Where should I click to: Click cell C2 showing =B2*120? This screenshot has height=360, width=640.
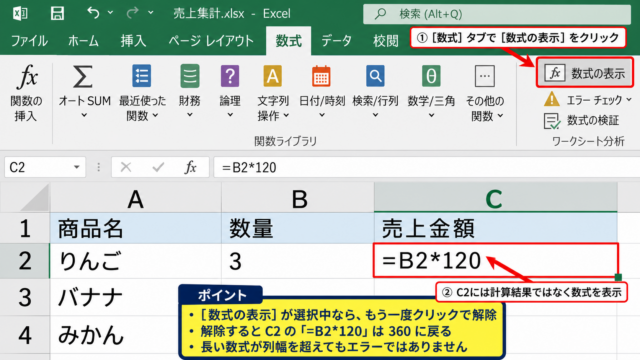pos(496,261)
